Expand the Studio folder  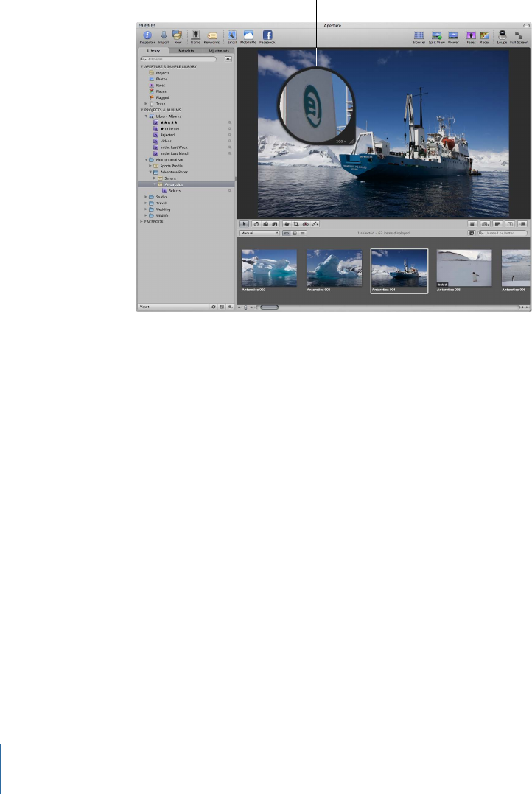[146, 197]
